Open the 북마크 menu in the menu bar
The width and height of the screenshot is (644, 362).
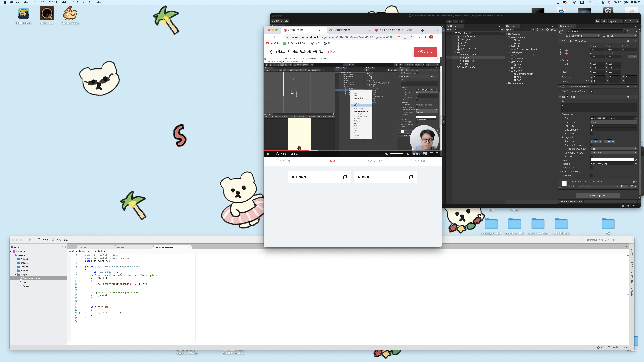click(65, 2)
